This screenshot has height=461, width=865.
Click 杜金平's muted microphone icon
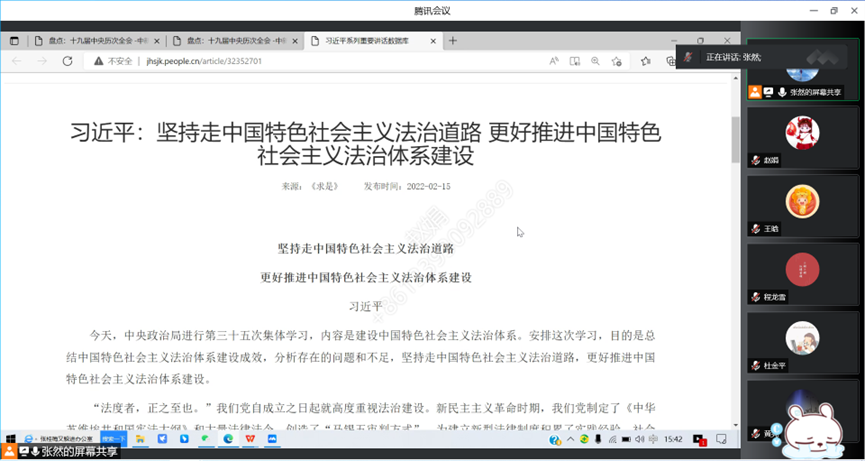pos(756,366)
